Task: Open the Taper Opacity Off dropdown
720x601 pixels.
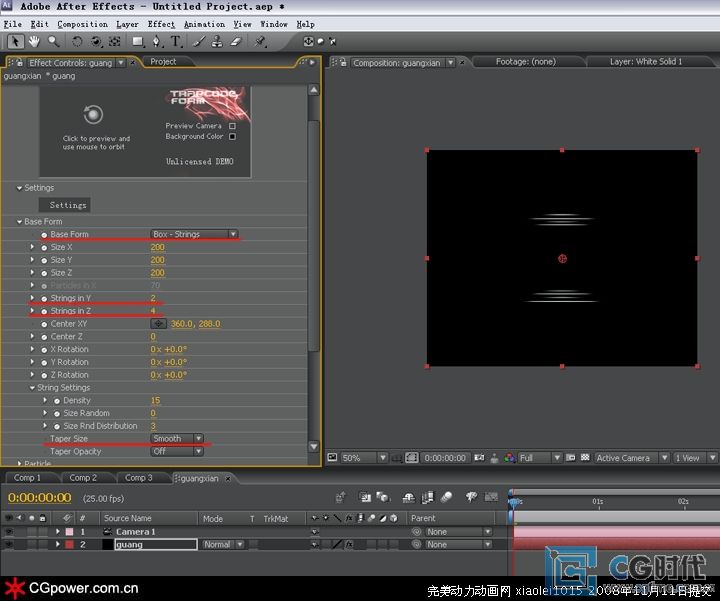Action: (177, 451)
